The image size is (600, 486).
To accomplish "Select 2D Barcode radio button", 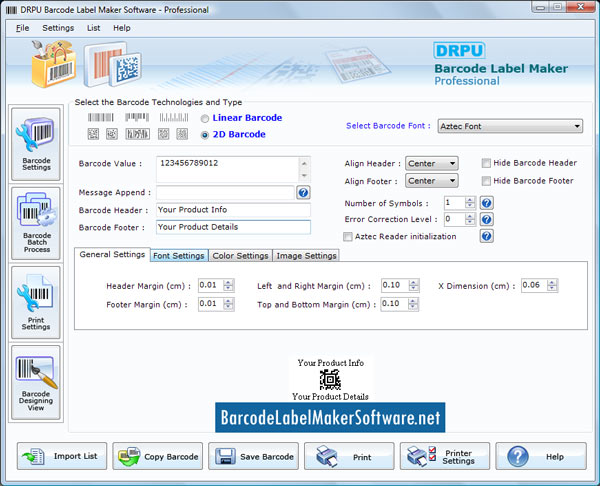I will (x=205, y=135).
